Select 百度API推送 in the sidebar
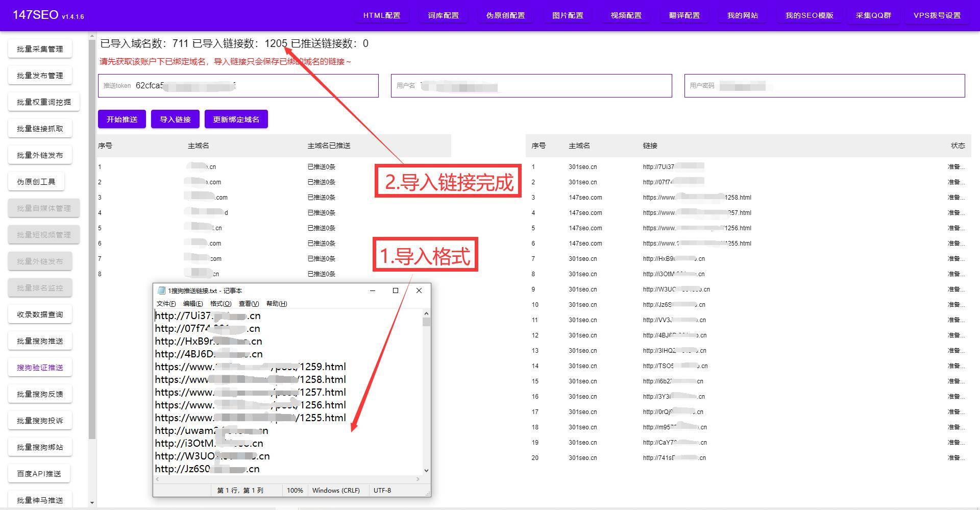 point(39,474)
